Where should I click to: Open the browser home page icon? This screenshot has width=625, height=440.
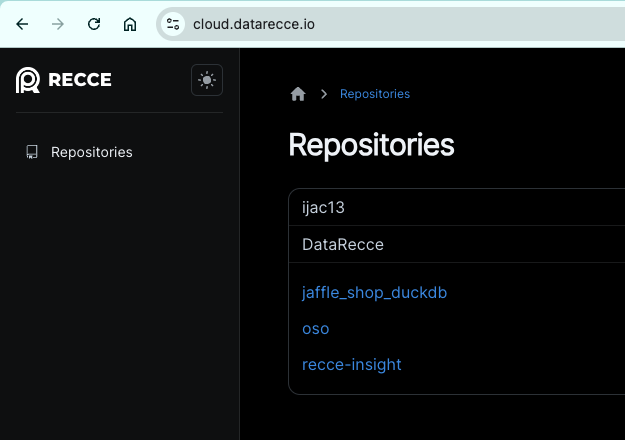(x=130, y=24)
